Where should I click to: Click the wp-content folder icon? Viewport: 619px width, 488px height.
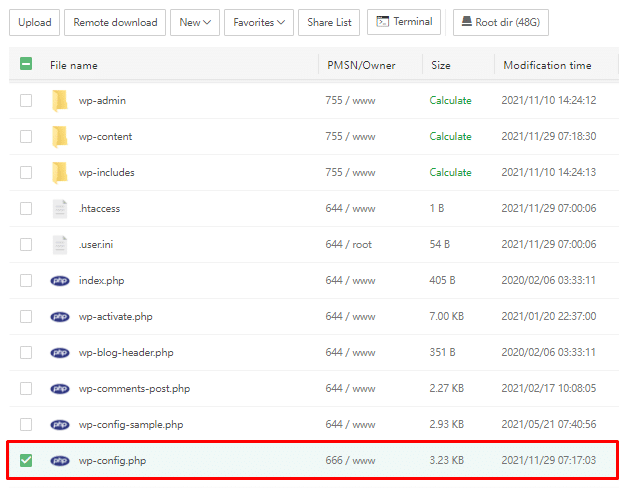60,137
